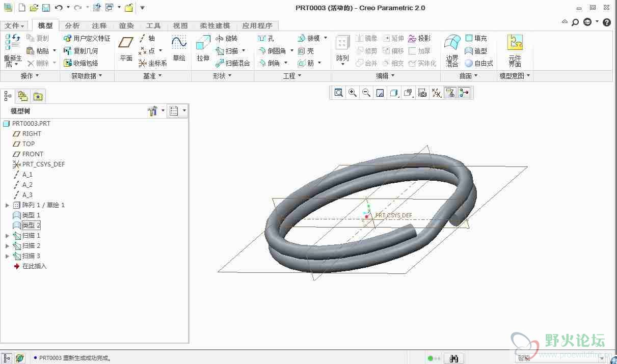Select the Style (造型) surface tool
617x364 pixels.
(x=476, y=51)
